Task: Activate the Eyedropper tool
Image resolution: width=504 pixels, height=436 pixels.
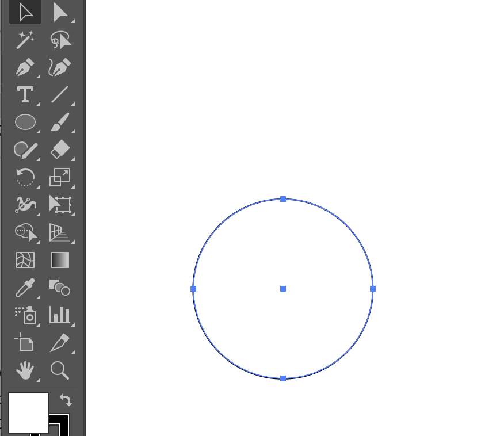Action: pyautogui.click(x=25, y=288)
